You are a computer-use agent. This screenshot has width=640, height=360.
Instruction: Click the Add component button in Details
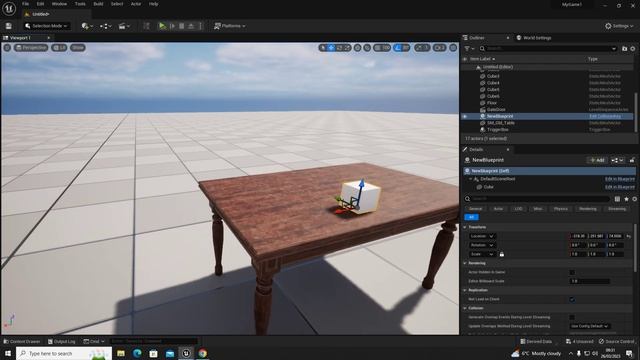tap(597, 160)
